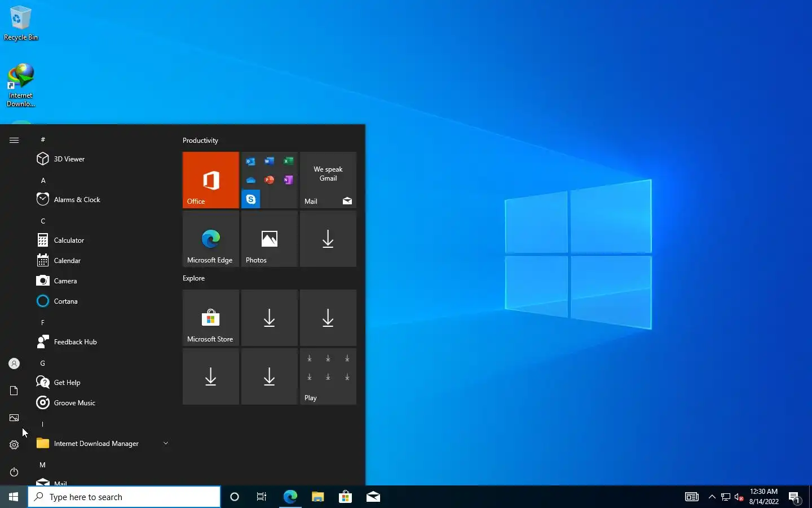812x508 pixels.
Task: Select the Internet Download Manager desktop shortcut
Action: (21, 85)
